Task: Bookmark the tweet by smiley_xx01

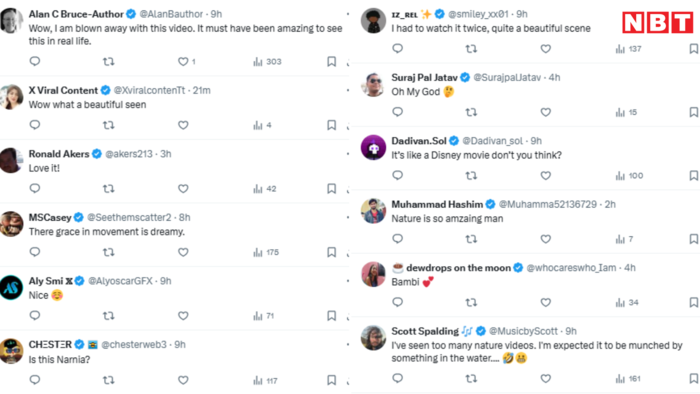Action: click(694, 49)
